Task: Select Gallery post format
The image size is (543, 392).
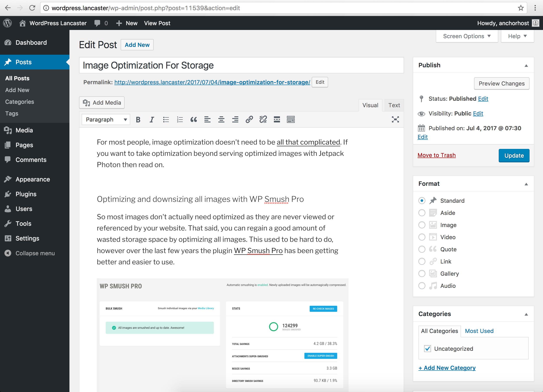Action: (x=422, y=274)
